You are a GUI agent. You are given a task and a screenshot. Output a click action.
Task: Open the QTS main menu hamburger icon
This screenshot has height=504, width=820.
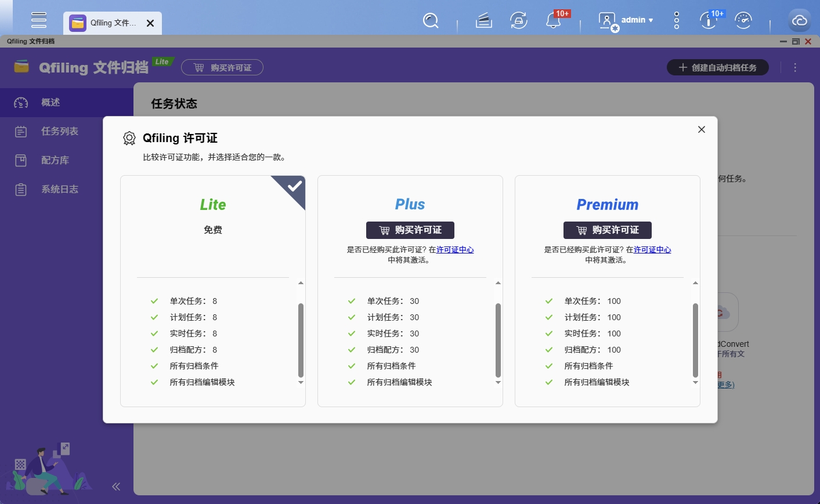click(39, 20)
